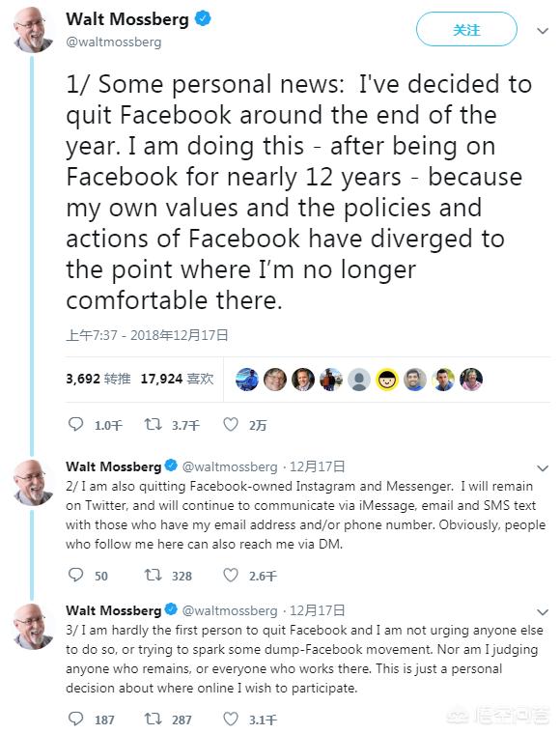This screenshot has width=560, height=734.
Task: Click the reply icon on the main tweet
Action: pyautogui.click(x=75, y=424)
